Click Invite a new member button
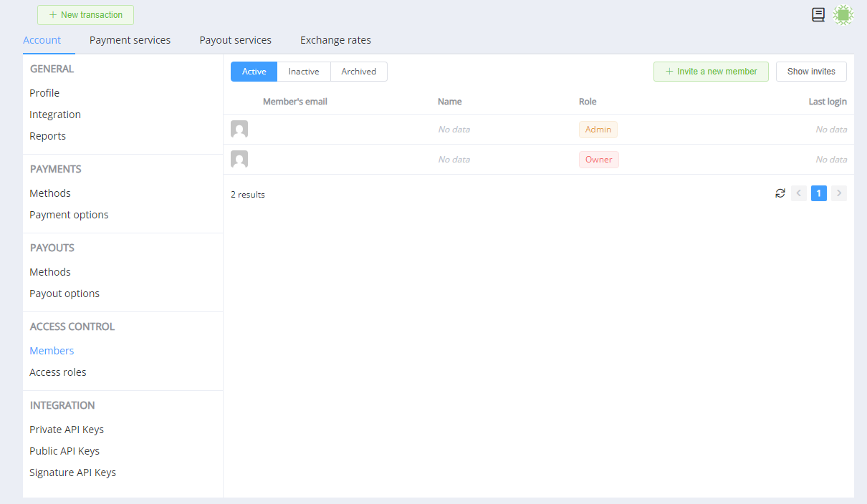The image size is (867, 504). 711,72
